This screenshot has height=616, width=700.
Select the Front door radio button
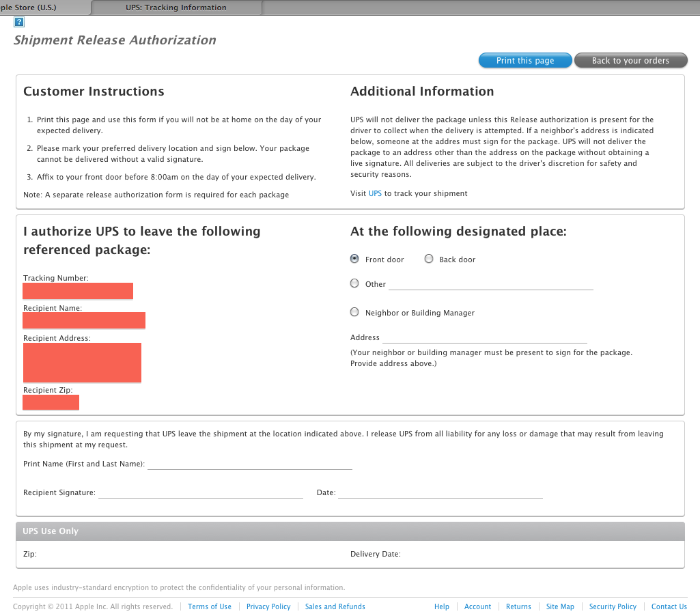click(354, 259)
